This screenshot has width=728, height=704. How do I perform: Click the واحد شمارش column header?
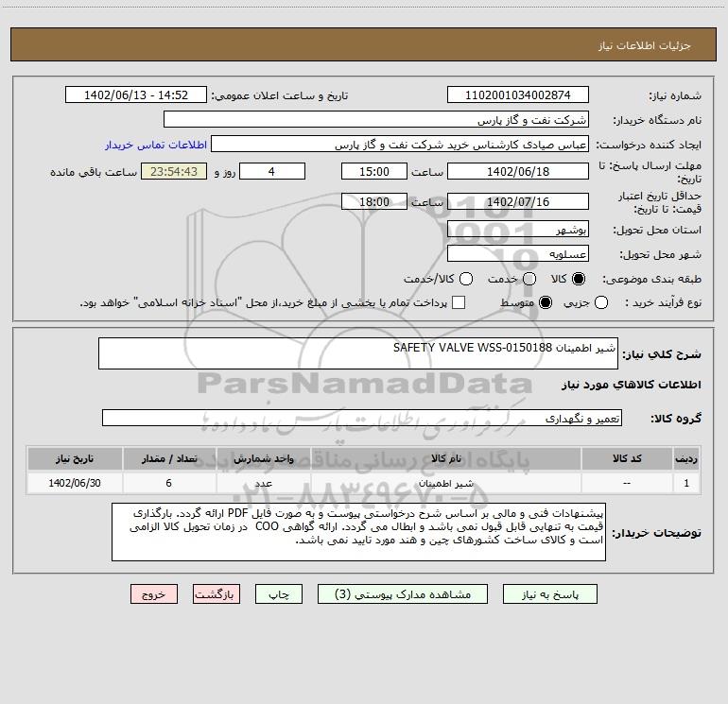pyautogui.click(x=263, y=459)
